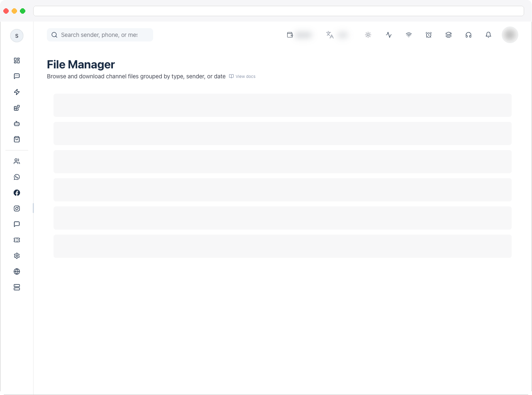
Task: Open the shopping bag icon
Action: (x=17, y=139)
